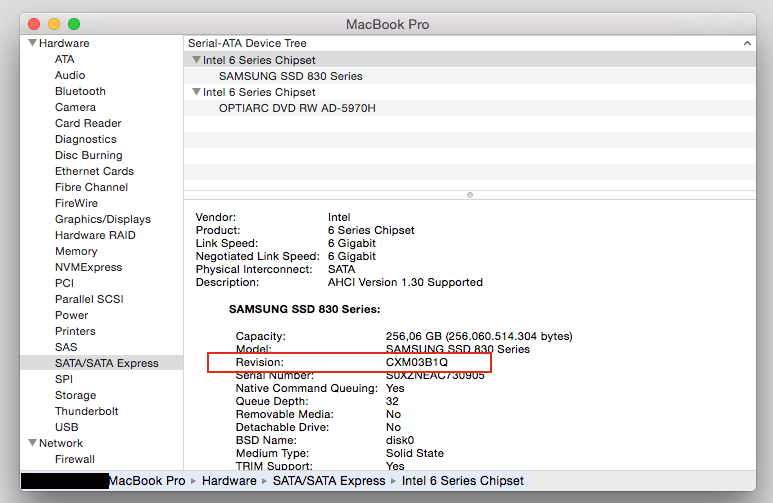Click Intel 6 Series Chipset in path bar

(x=462, y=481)
